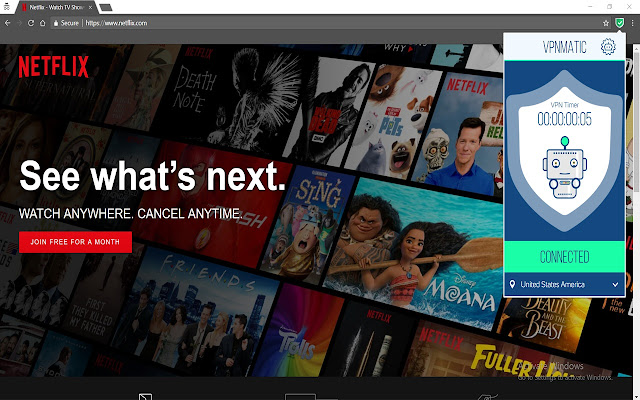
Task: Click the Trolls movie poster
Action: 298,333
